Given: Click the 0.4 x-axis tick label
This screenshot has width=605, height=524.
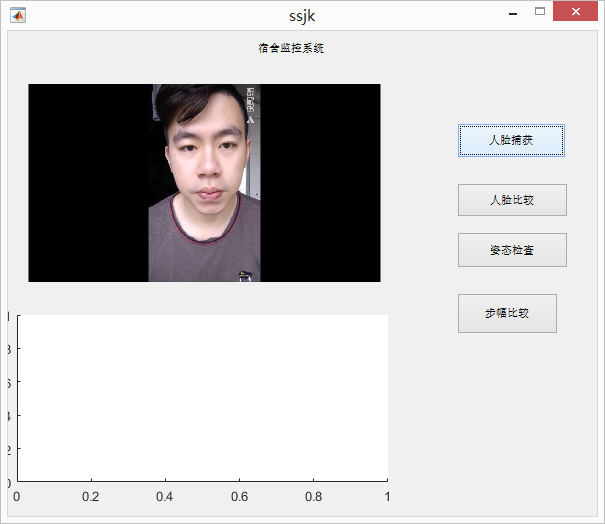Looking at the screenshot, I should [x=165, y=496].
